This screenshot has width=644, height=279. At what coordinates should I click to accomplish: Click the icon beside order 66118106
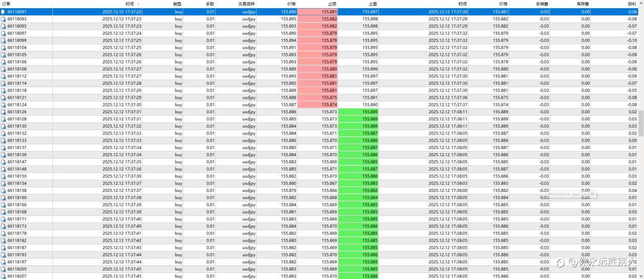(x=3, y=62)
